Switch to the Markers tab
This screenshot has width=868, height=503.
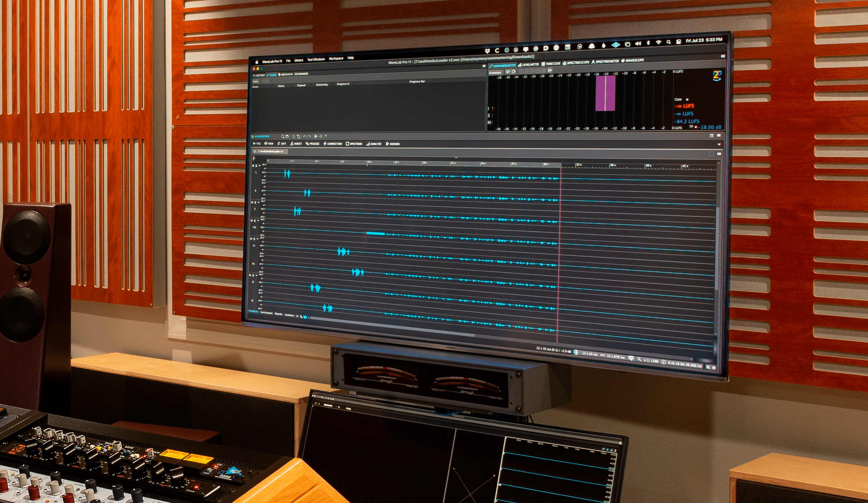tap(302, 74)
